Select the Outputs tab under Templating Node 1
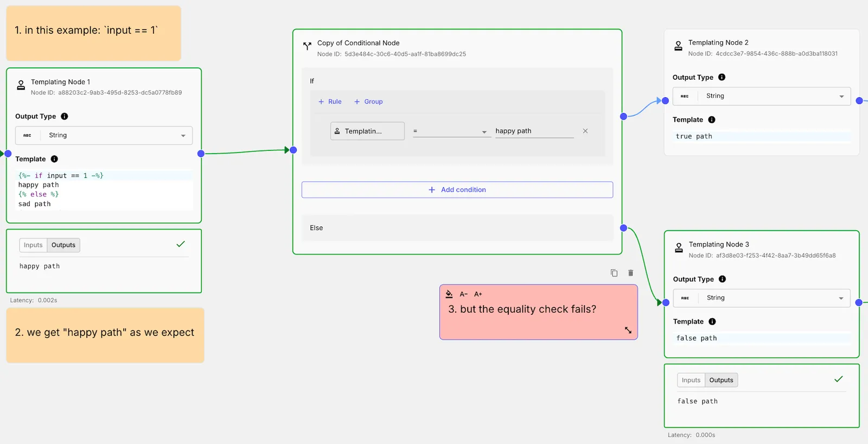868x444 pixels. tap(63, 245)
